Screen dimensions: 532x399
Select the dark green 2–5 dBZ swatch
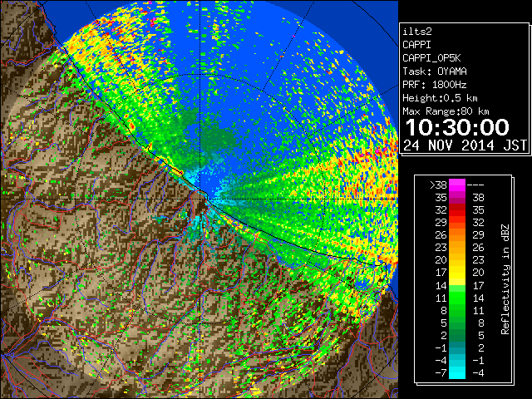pyautogui.click(x=457, y=335)
